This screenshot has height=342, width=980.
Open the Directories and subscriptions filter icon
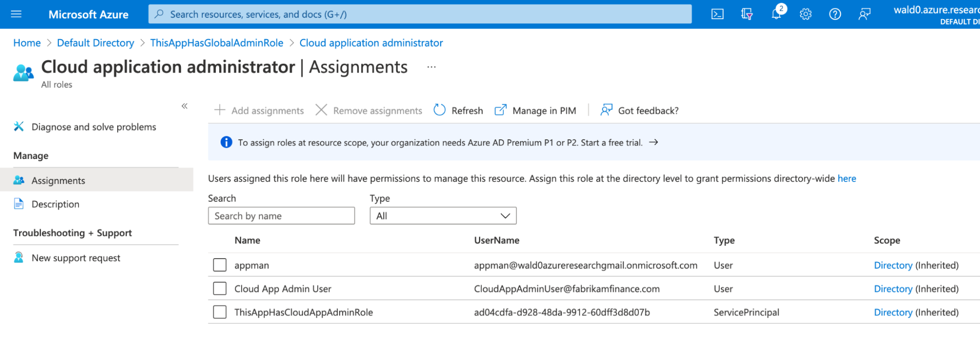747,14
